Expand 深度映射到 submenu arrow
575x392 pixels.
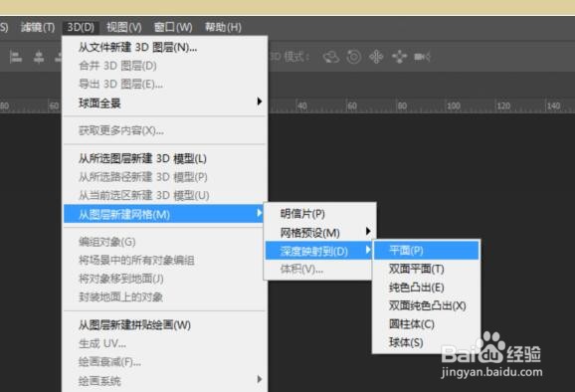point(368,250)
